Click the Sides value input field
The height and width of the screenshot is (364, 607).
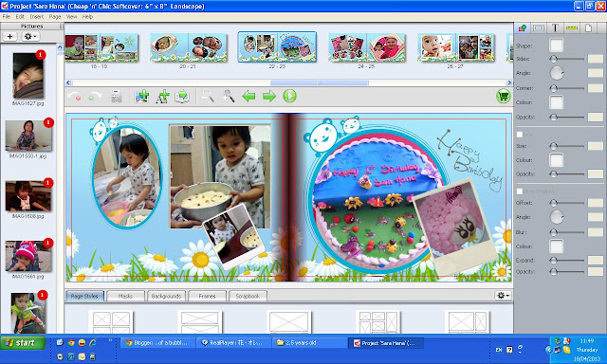point(596,59)
